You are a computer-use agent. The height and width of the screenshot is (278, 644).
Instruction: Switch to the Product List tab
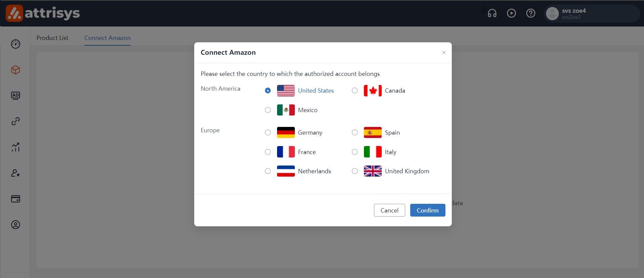tap(52, 38)
